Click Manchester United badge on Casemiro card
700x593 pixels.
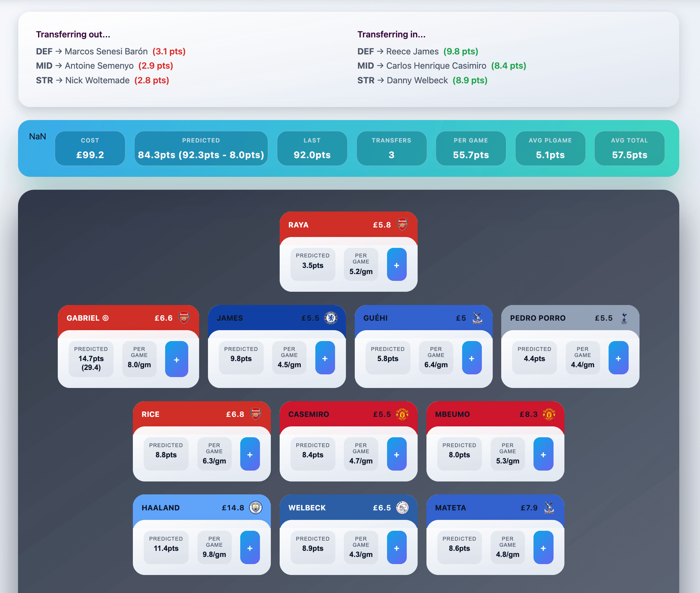[x=402, y=414]
